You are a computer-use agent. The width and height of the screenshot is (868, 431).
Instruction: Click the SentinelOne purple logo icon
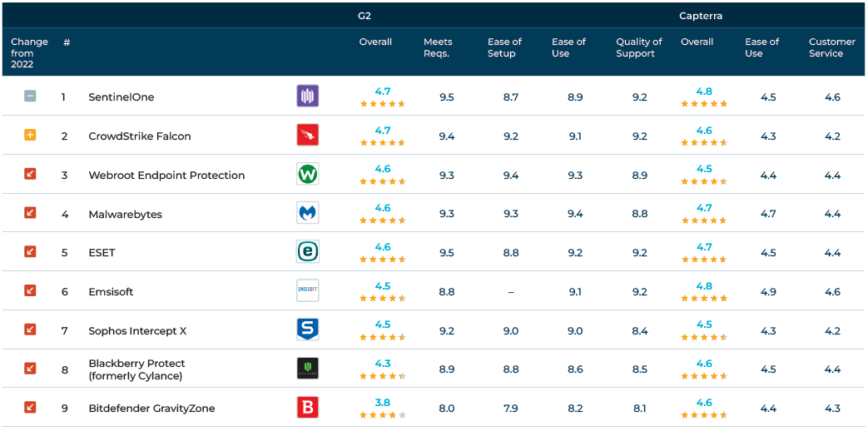(x=307, y=97)
